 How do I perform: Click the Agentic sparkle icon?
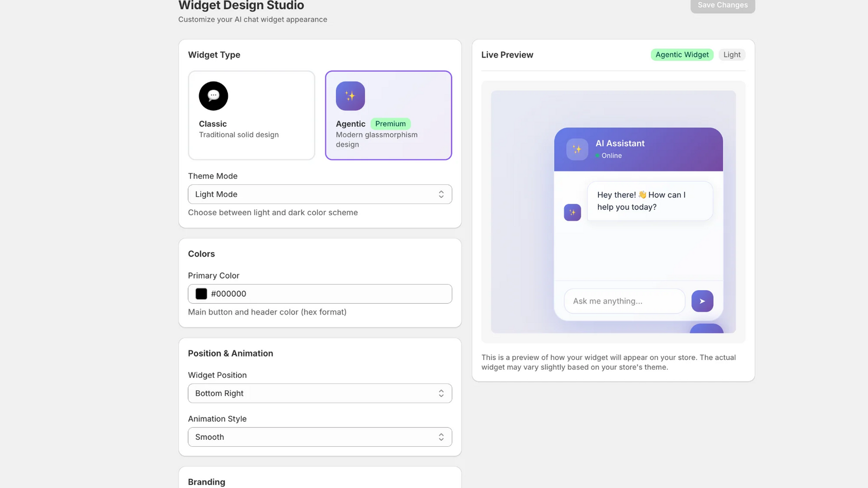click(350, 95)
